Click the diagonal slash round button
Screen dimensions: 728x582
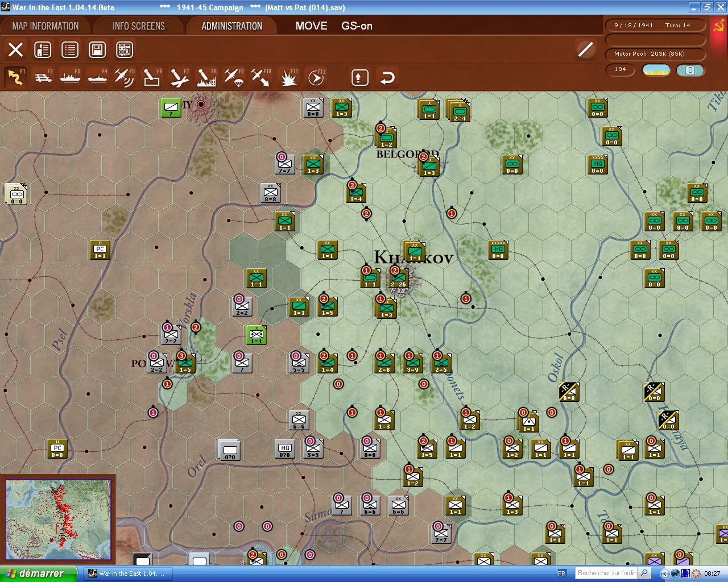(x=585, y=49)
